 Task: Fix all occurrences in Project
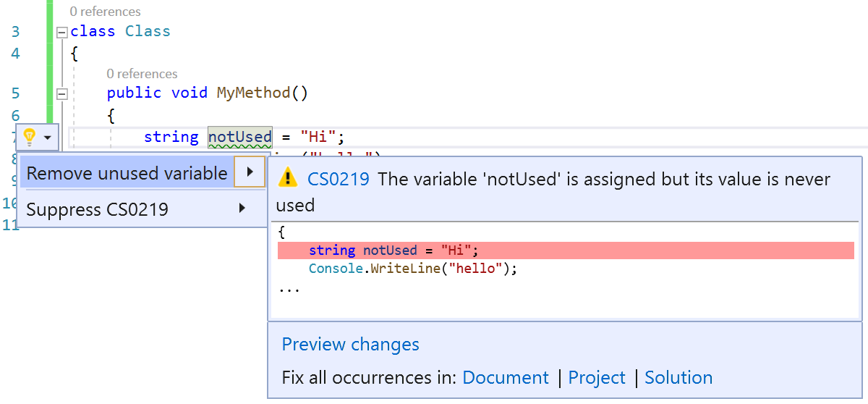(x=597, y=378)
